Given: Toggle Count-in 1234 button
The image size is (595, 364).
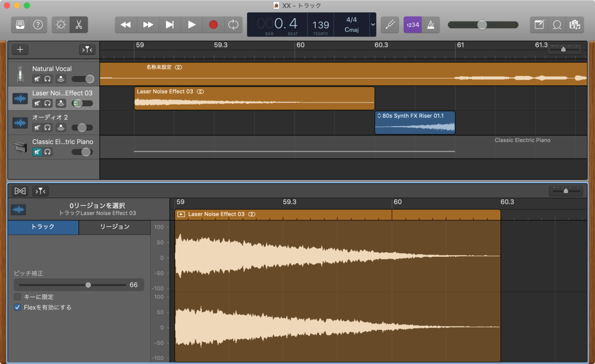Looking at the screenshot, I should click(x=413, y=25).
